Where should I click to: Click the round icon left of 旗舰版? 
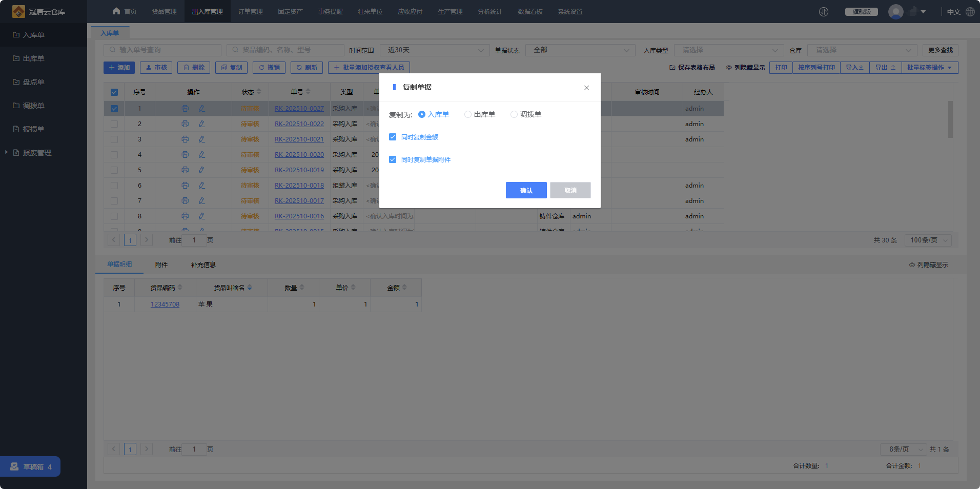(824, 12)
